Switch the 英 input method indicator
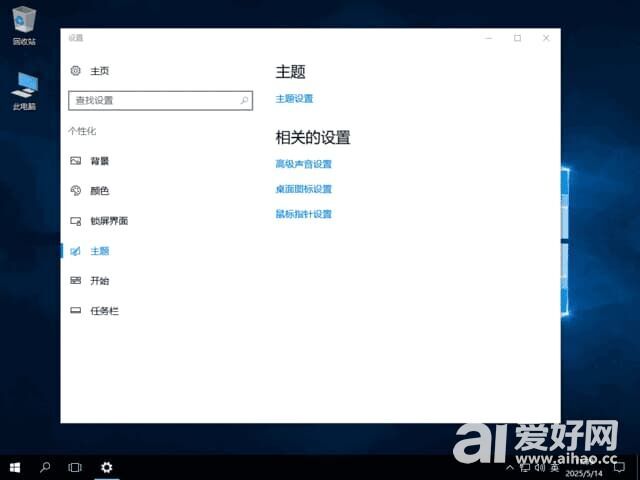Image resolution: width=640 pixels, height=480 pixels. point(555,468)
